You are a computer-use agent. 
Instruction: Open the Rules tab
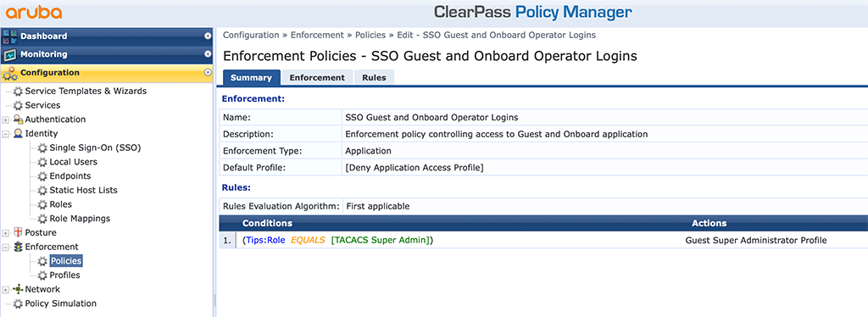tap(374, 77)
